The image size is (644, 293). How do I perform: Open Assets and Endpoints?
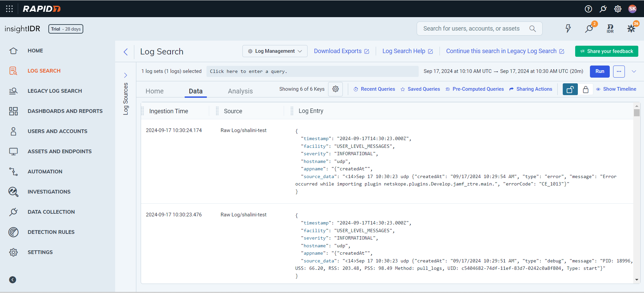click(x=59, y=152)
